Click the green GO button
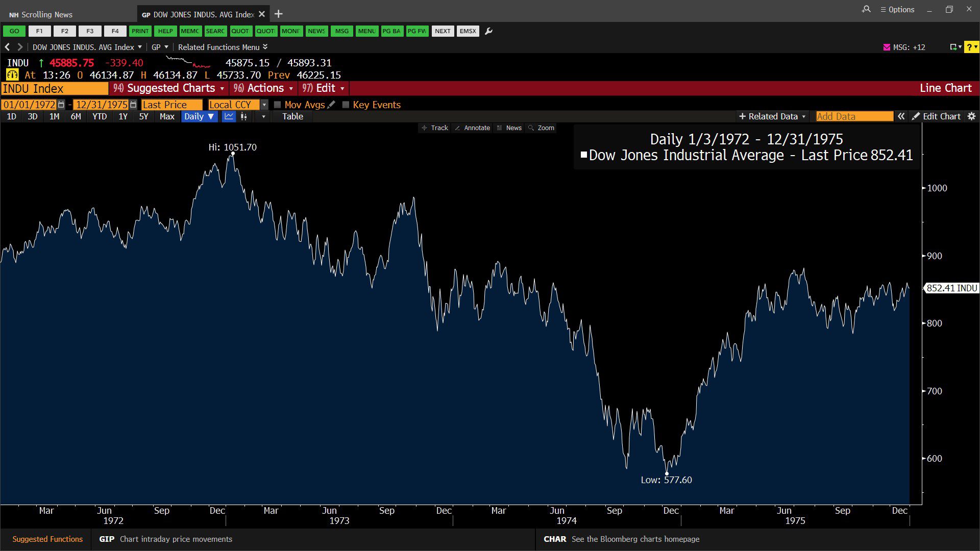 pos(14,31)
